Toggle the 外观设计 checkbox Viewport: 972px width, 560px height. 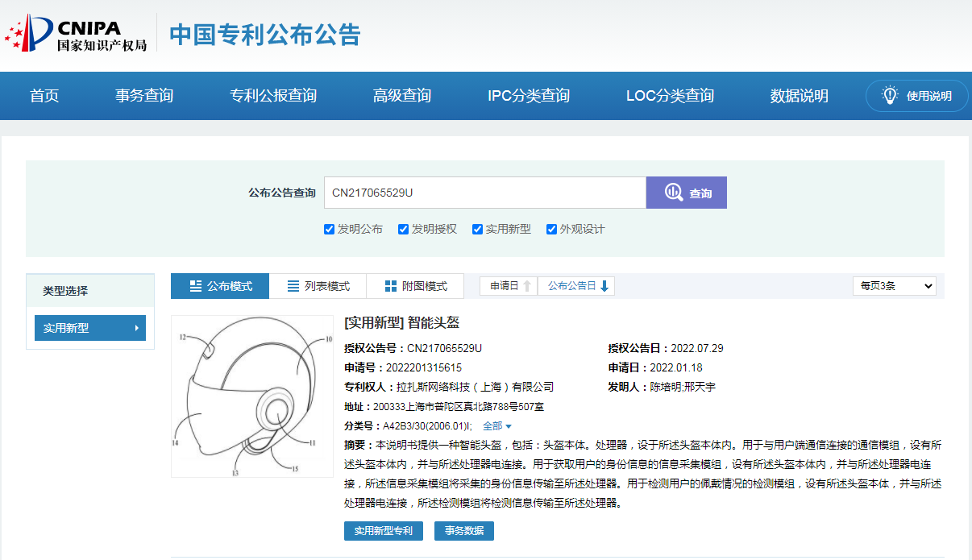click(x=551, y=229)
